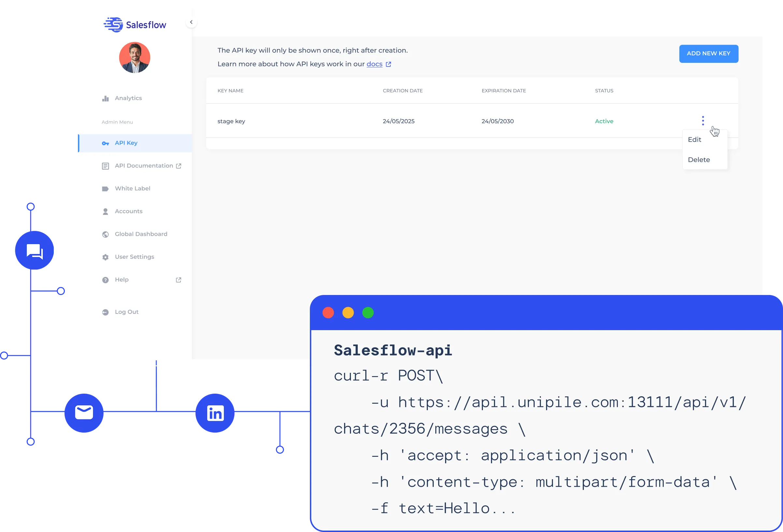This screenshot has height=532, width=783.
Task: Click the chat bubbles circle icon
Action: [x=34, y=250]
